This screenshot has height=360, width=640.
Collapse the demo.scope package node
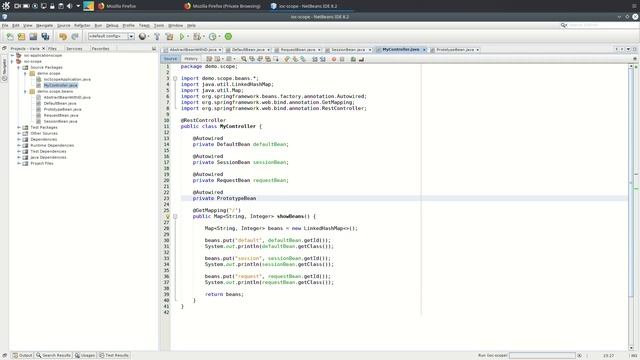(25, 73)
